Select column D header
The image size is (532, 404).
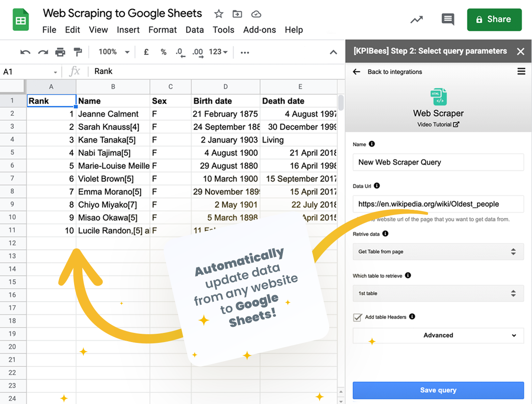click(226, 87)
